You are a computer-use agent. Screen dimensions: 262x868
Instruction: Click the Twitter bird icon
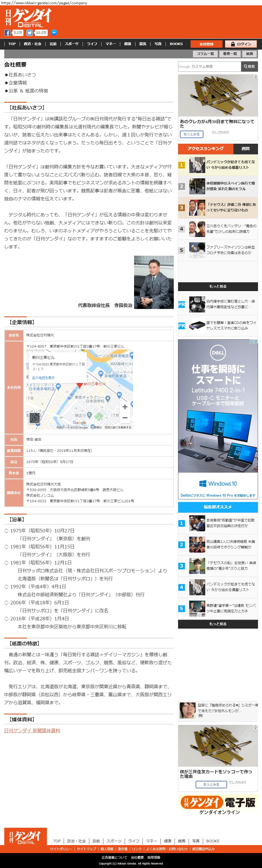point(30,33)
